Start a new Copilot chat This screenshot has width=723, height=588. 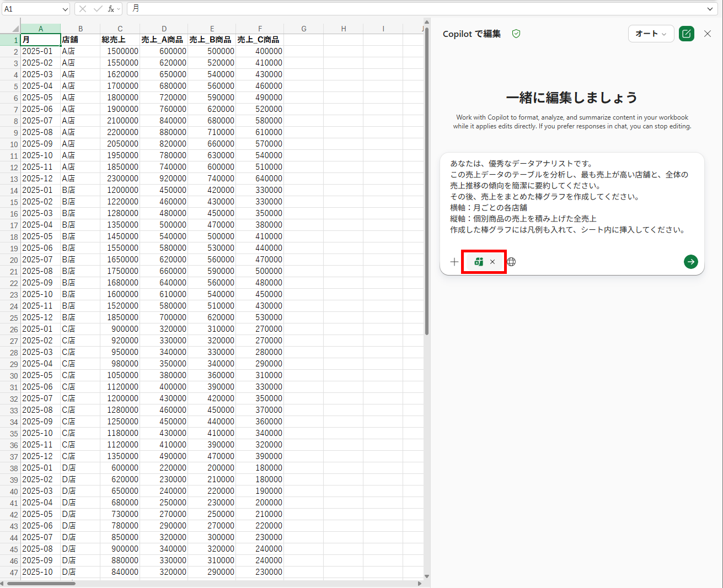pyautogui.click(x=686, y=34)
